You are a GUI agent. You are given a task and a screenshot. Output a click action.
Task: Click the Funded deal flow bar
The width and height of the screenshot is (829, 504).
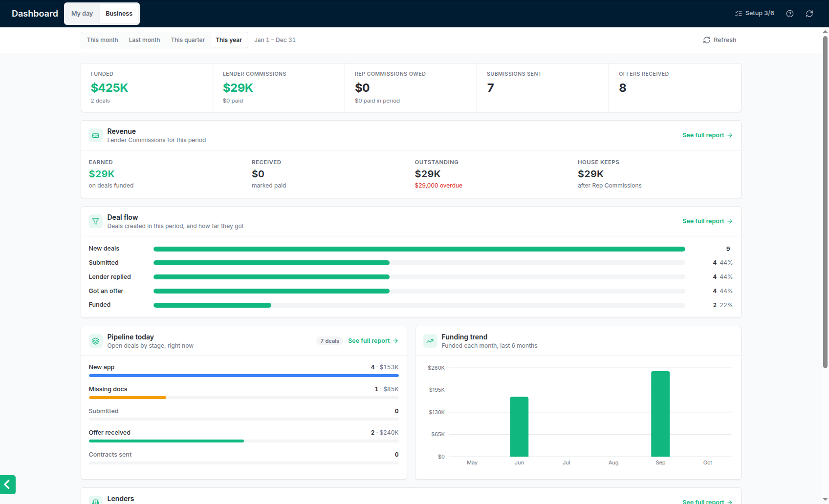tap(212, 305)
